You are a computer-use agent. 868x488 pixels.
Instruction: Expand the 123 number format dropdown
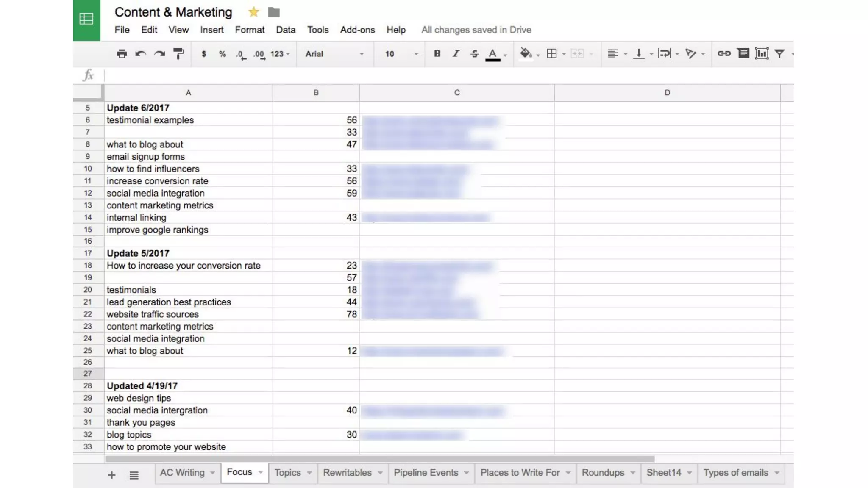[280, 54]
